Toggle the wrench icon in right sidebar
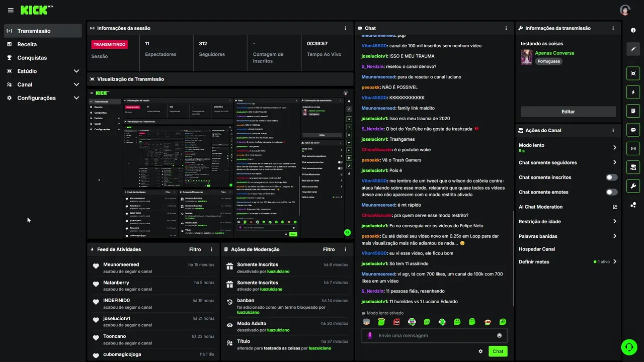 [633, 186]
